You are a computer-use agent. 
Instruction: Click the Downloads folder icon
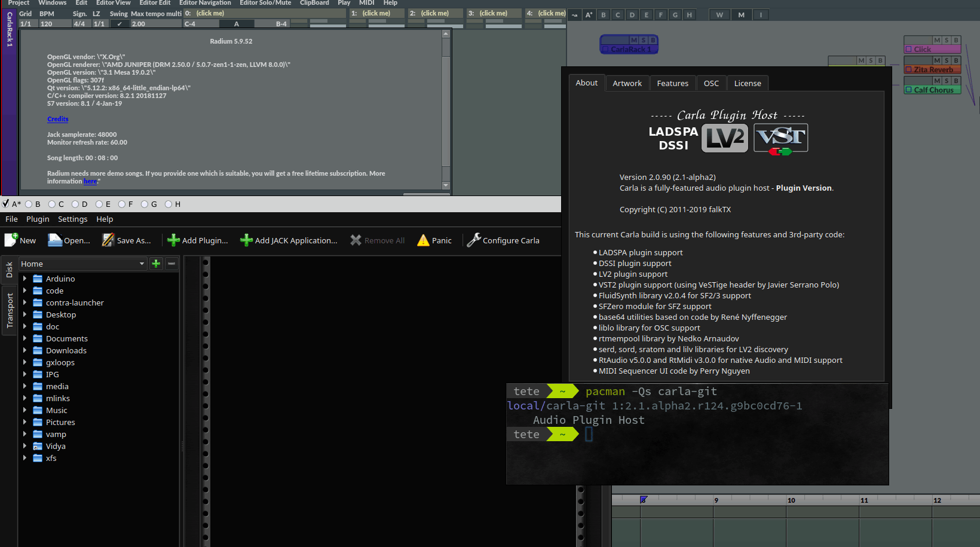(38, 350)
